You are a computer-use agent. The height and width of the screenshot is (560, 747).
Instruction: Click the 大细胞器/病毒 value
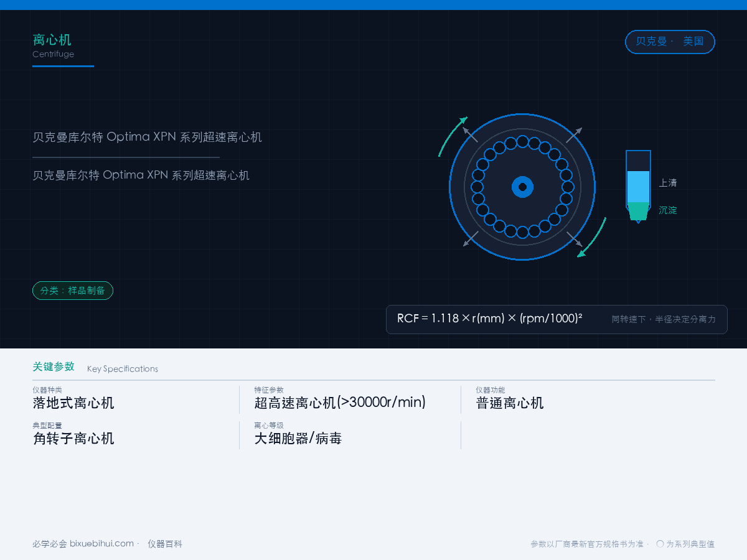(298, 438)
